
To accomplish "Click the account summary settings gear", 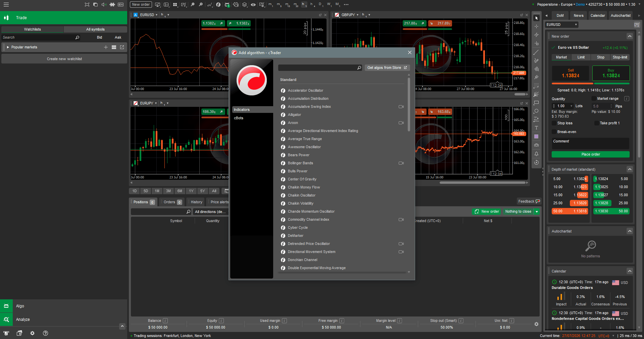I will click(x=536, y=324).
